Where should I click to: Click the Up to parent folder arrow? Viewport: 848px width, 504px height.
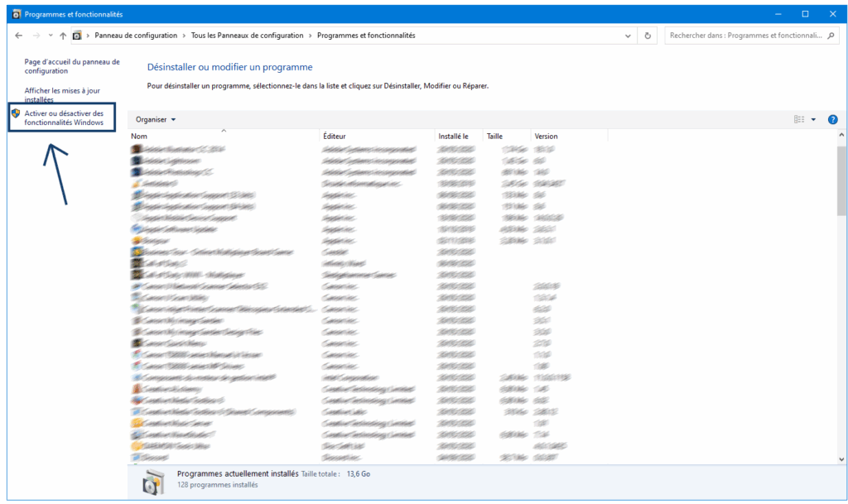(63, 36)
